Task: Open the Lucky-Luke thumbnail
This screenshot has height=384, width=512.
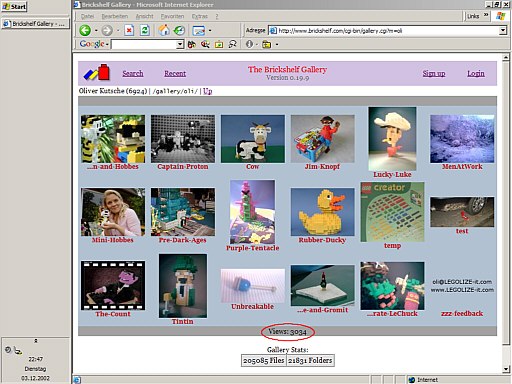Action: pos(392,139)
